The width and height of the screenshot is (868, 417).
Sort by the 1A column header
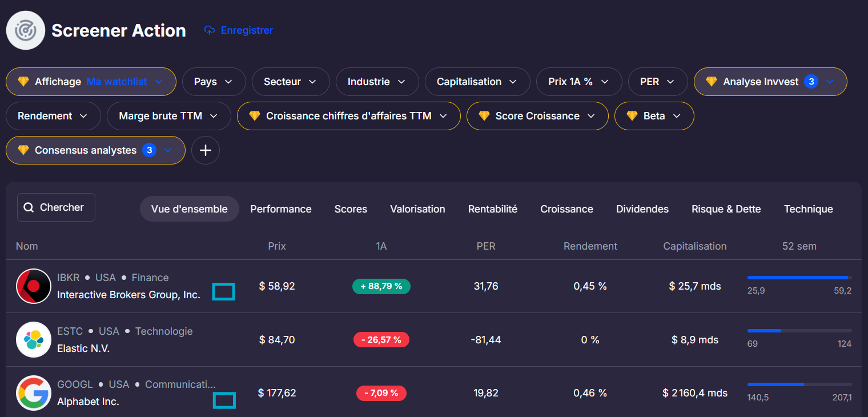point(381,246)
